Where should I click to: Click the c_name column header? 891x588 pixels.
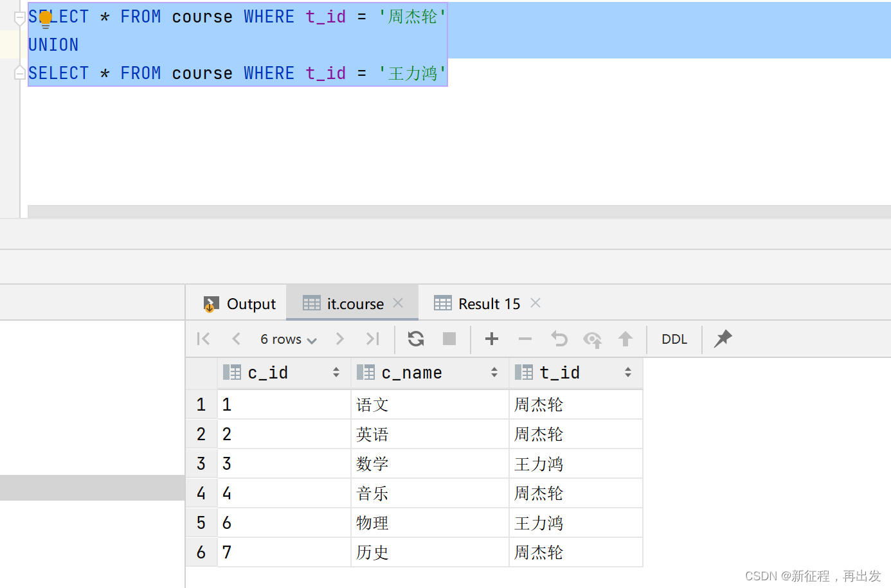430,373
